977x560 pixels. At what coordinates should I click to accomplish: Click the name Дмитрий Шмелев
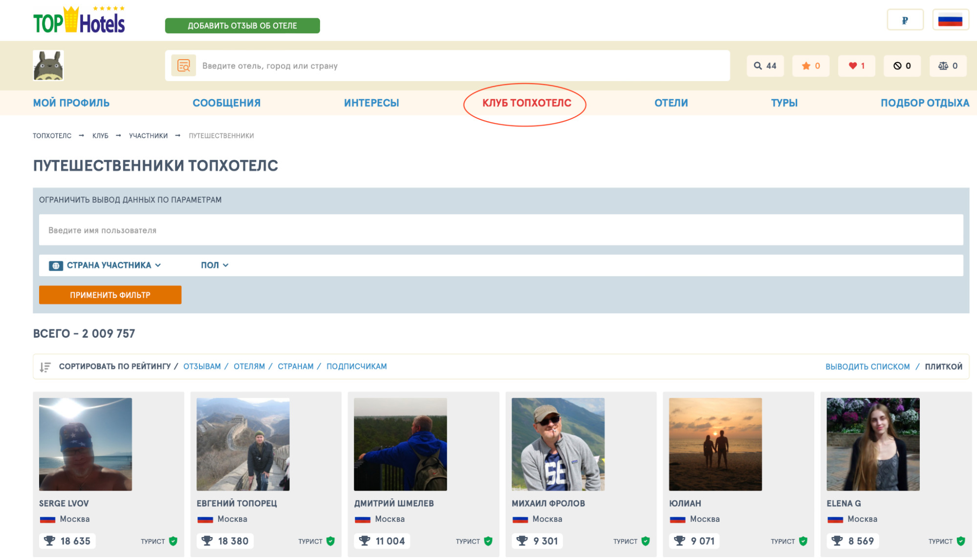(394, 503)
